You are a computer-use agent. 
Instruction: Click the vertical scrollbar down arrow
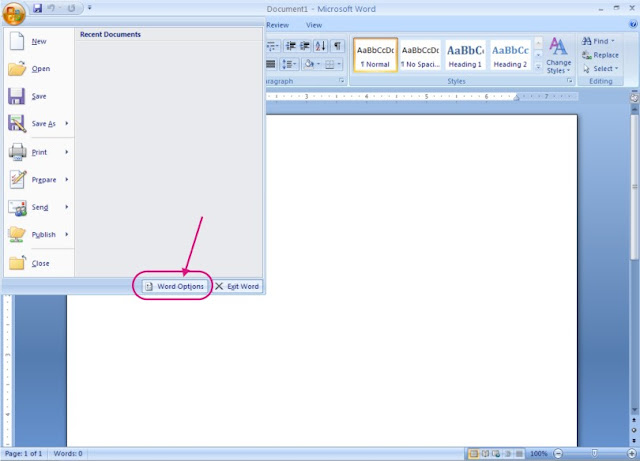click(x=634, y=410)
